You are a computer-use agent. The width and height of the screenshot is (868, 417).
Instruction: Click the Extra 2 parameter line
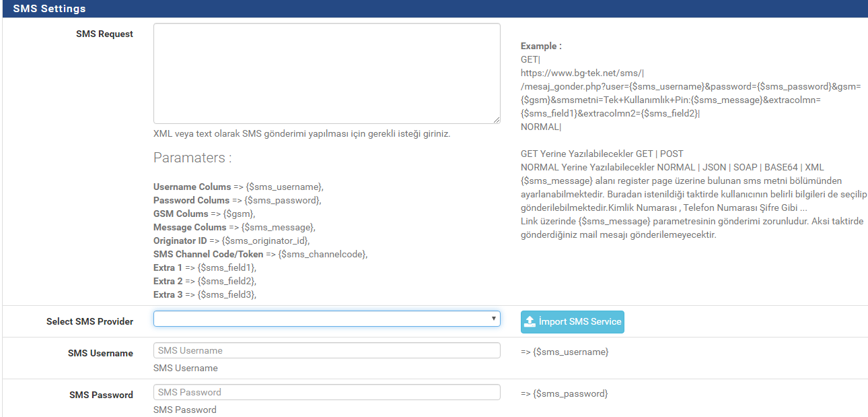click(205, 281)
